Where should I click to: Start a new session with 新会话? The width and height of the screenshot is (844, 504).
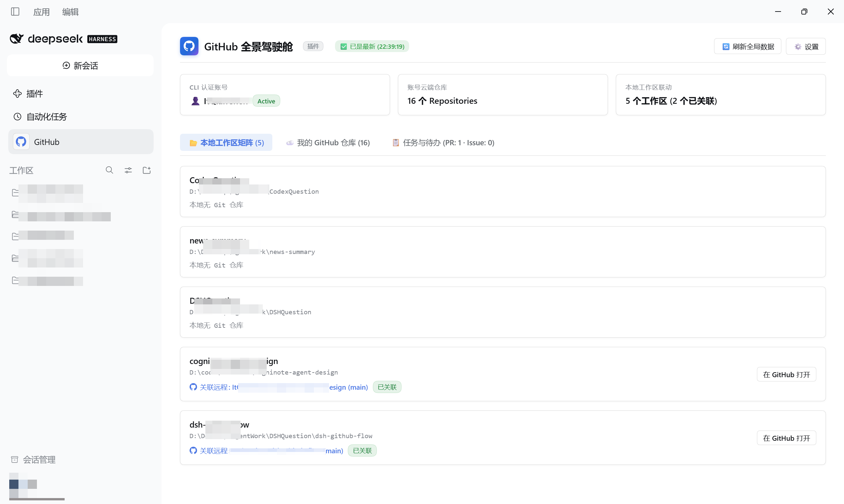point(80,66)
